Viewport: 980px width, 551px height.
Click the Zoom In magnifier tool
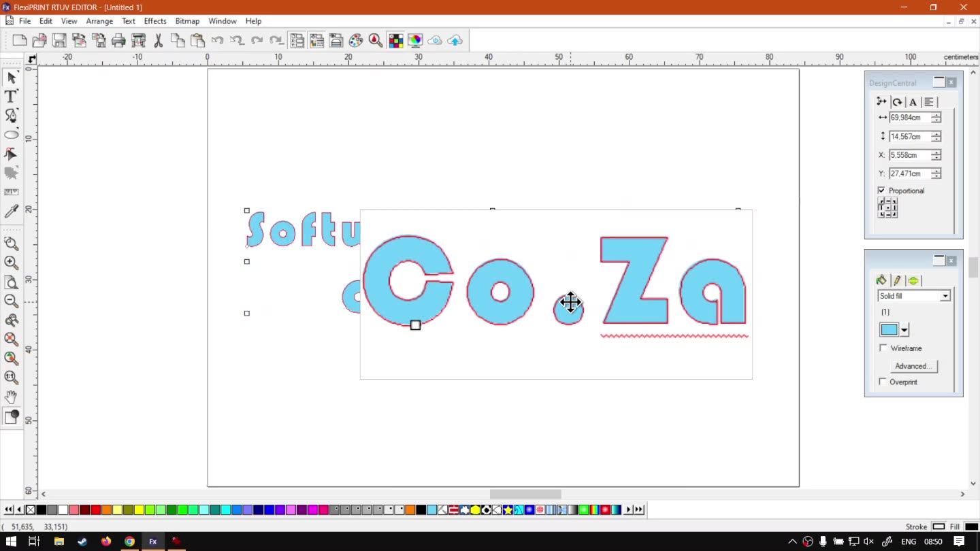pyautogui.click(x=11, y=263)
